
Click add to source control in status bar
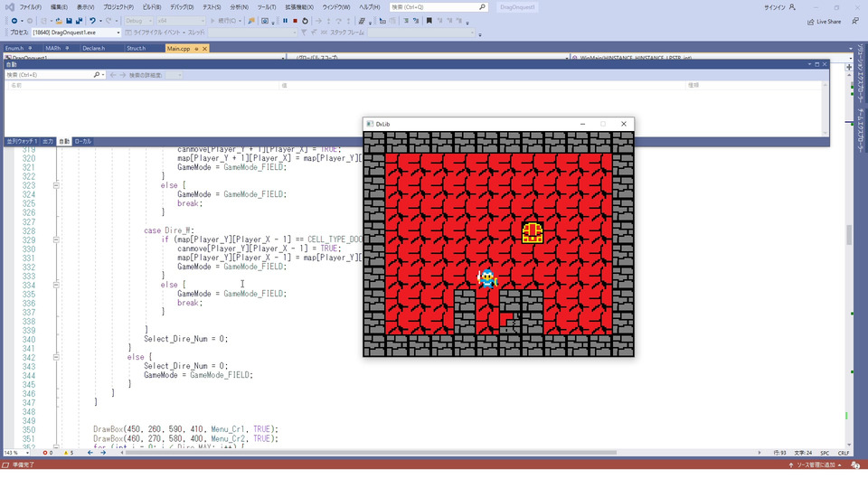(816, 465)
